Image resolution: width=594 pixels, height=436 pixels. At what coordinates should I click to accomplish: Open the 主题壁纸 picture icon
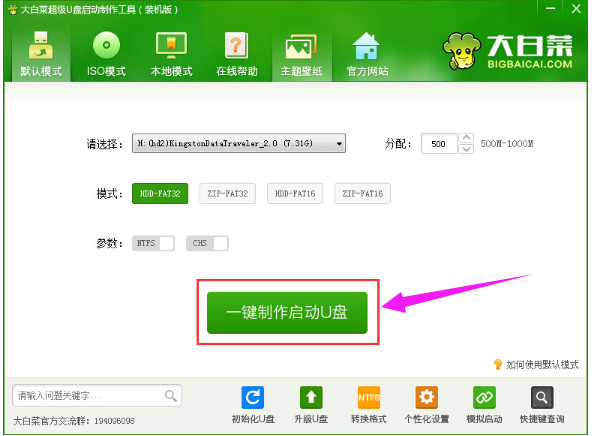[302, 46]
